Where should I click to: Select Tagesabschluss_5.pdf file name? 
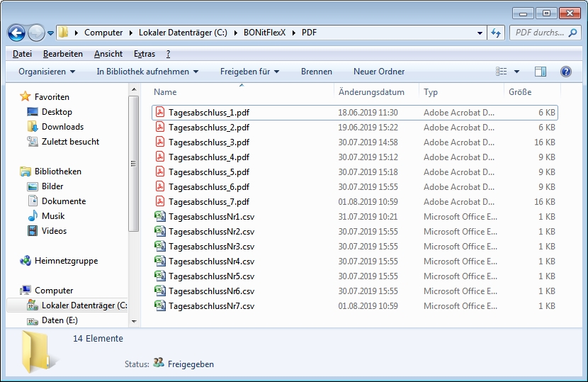click(x=209, y=172)
